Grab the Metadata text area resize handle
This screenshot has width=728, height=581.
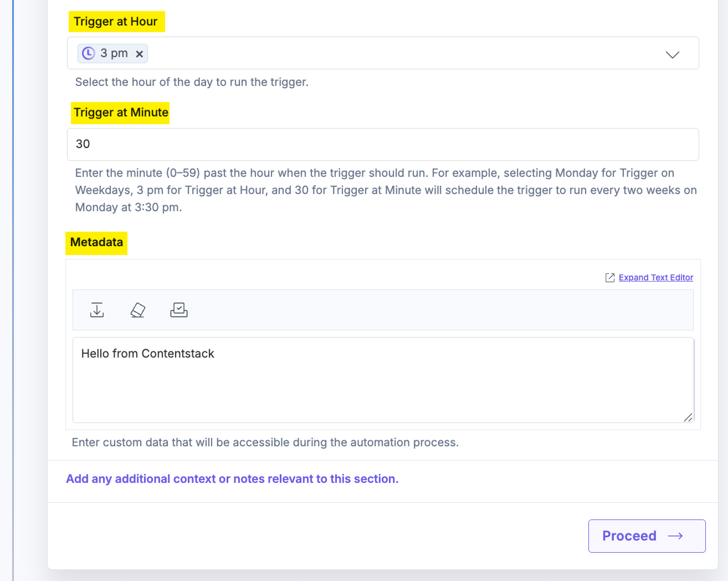click(688, 418)
